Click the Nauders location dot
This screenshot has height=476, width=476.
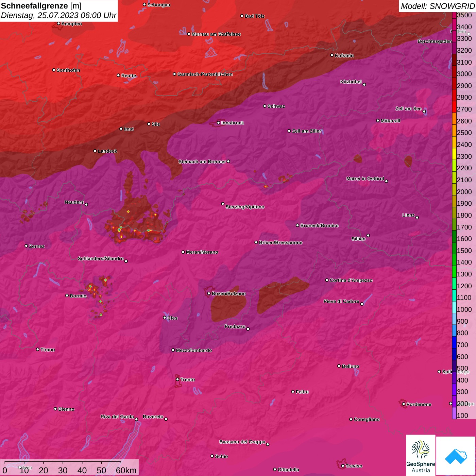pyautogui.click(x=86, y=205)
